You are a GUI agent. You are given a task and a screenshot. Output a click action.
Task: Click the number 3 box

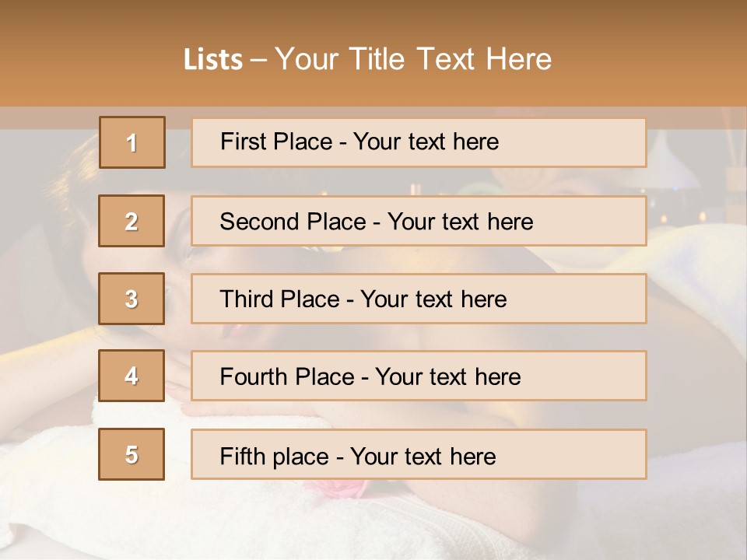(x=132, y=299)
